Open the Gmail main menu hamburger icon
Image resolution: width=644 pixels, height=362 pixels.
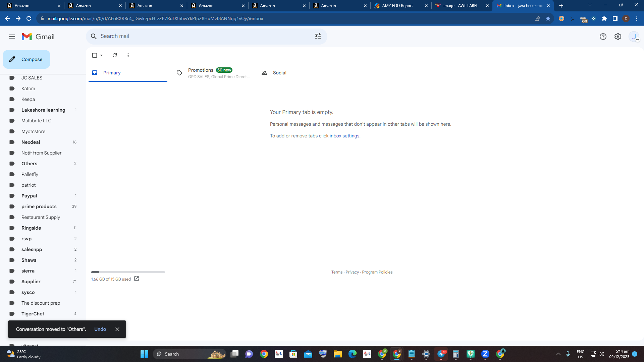(12, 37)
